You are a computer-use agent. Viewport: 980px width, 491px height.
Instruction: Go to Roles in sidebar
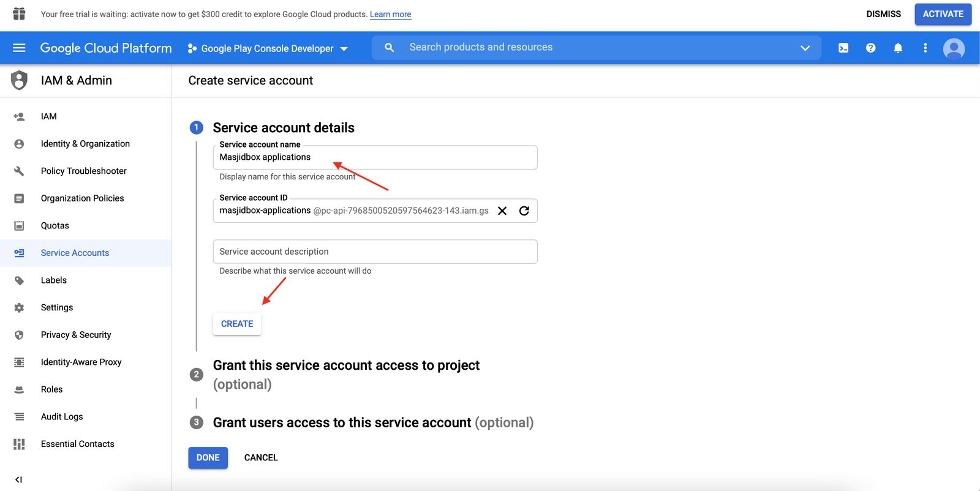51,389
